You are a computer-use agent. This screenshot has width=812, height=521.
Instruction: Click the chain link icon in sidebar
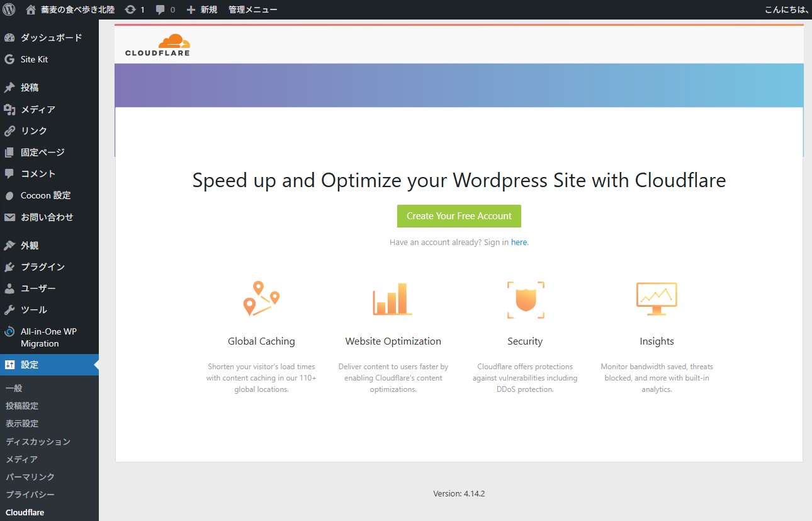(x=9, y=131)
